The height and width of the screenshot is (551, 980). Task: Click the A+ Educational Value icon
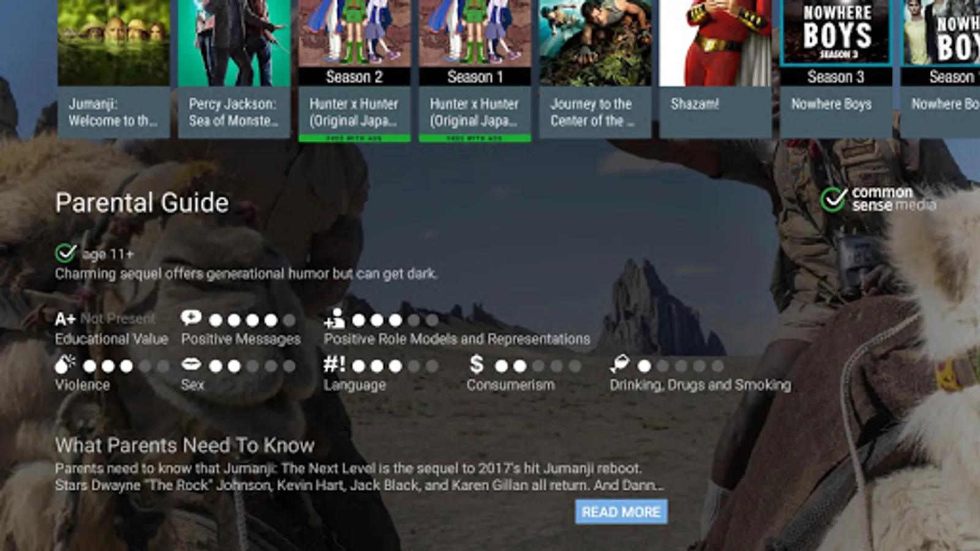(x=65, y=319)
